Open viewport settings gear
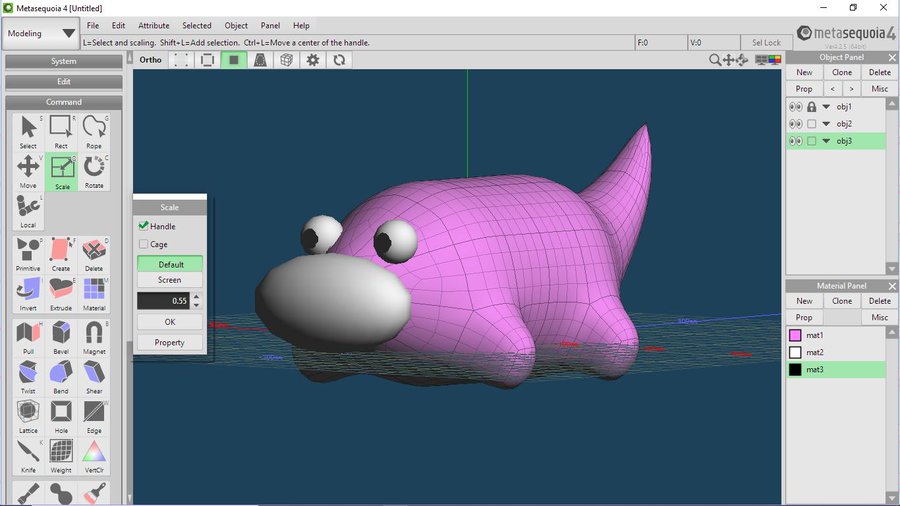Screen dimensions: 900x506 (x=313, y=60)
